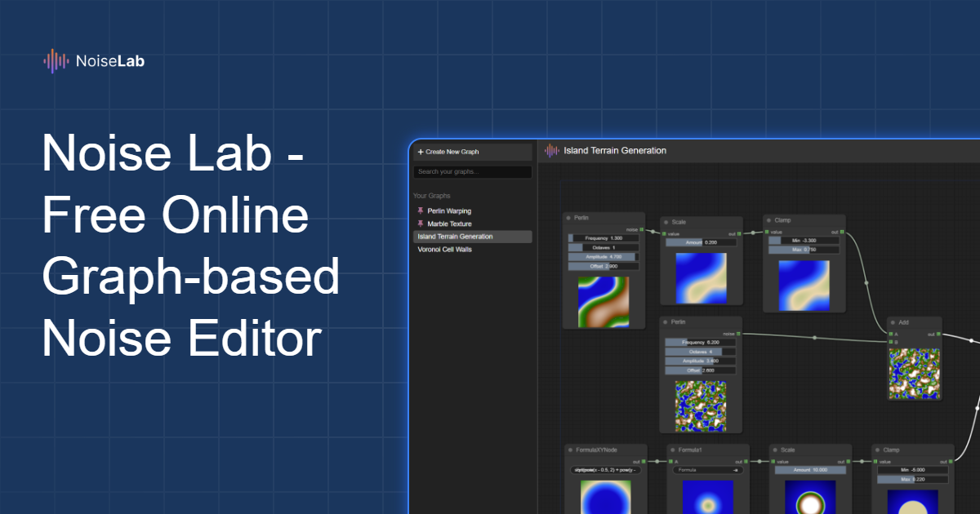Click the Add node's out port

pyautogui.click(x=938, y=334)
